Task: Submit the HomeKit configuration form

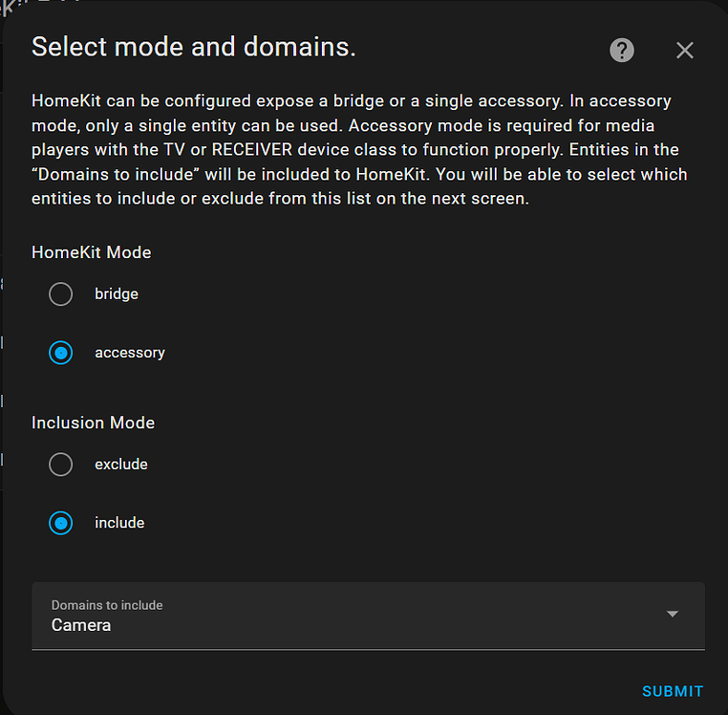Action: 673,691
